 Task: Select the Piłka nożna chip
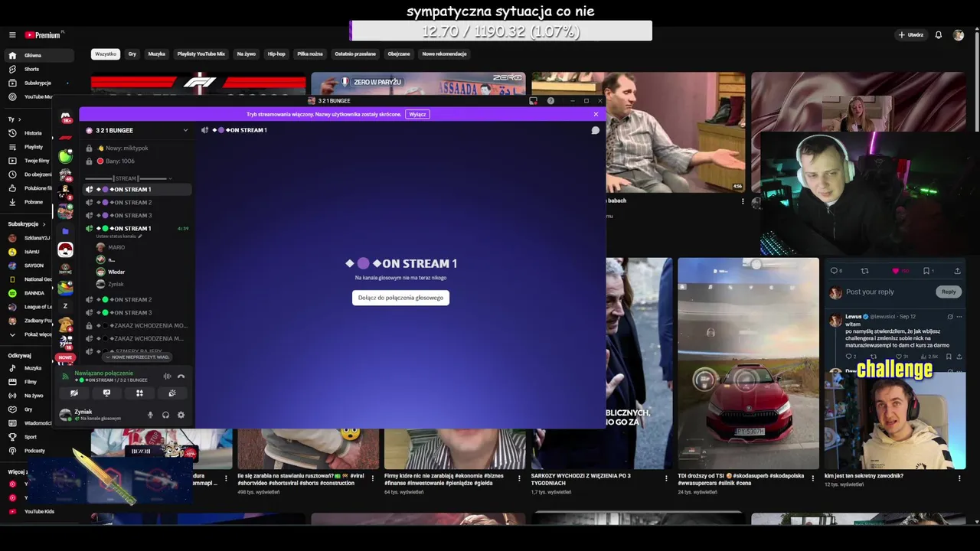point(310,54)
